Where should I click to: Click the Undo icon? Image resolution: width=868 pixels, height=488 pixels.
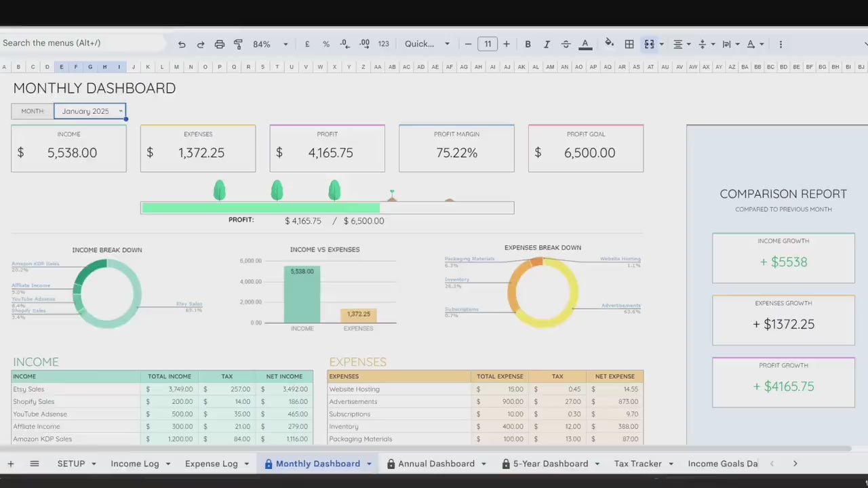click(x=182, y=44)
